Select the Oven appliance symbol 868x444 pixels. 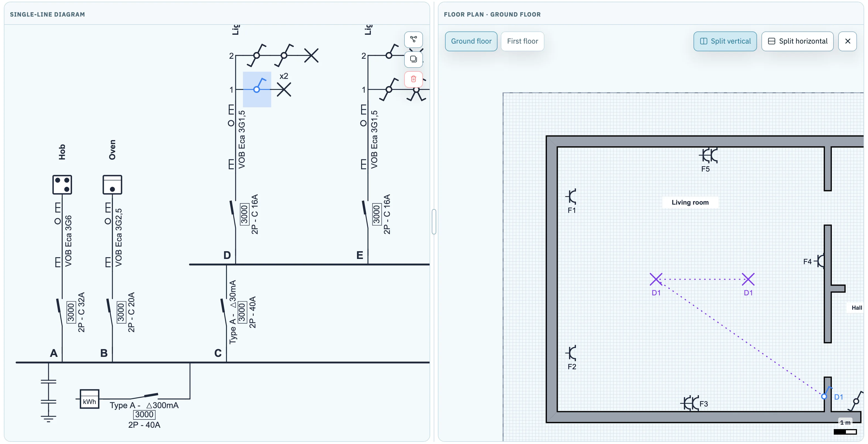112,184
